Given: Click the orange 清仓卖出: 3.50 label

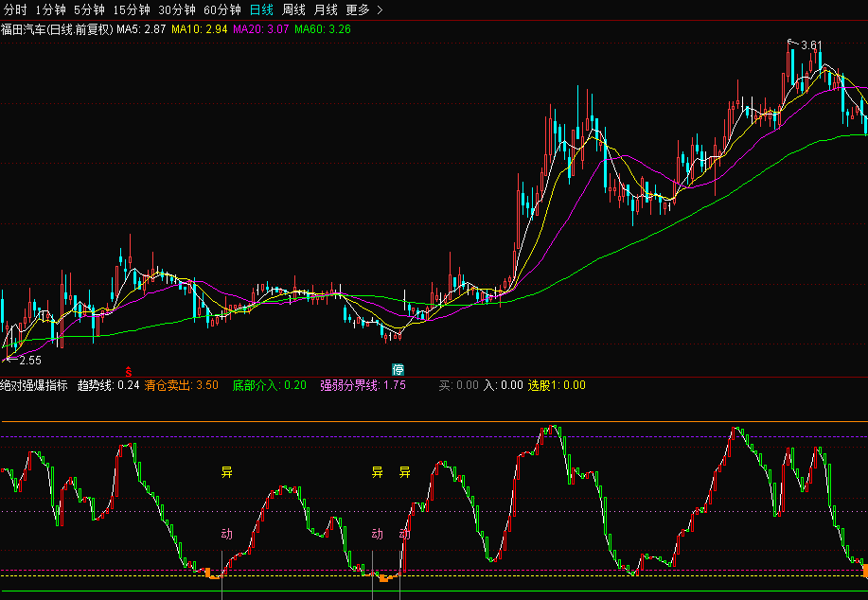Looking at the screenshot, I should (182, 385).
